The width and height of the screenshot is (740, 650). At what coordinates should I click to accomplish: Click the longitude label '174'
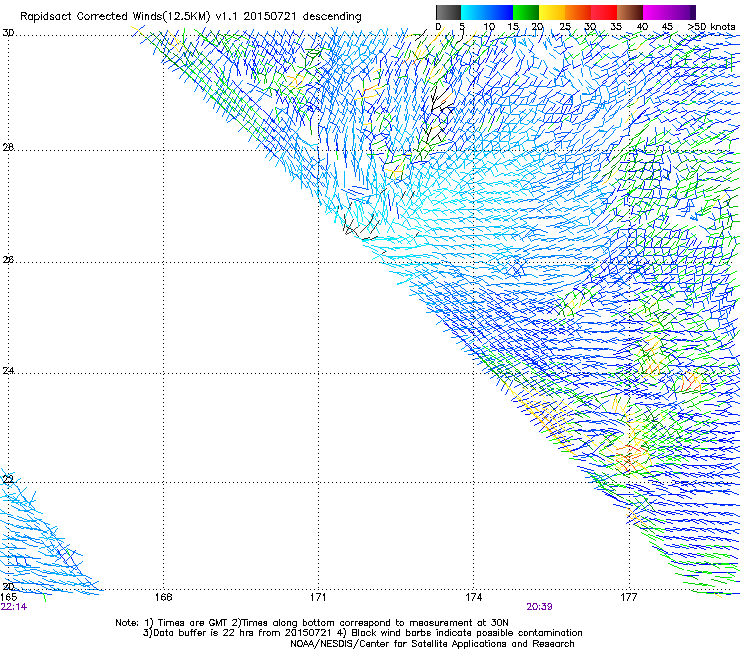tap(473, 597)
